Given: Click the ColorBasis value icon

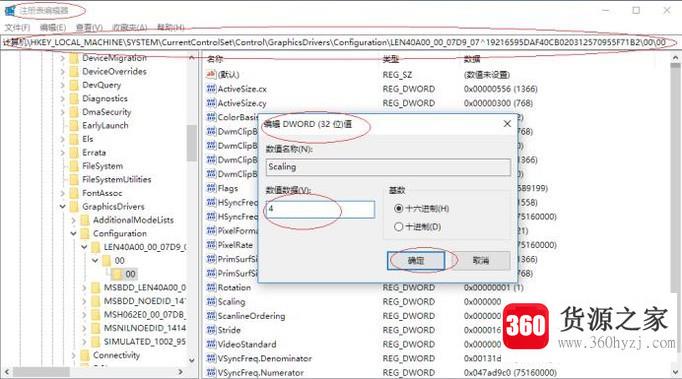Looking at the screenshot, I should click(x=211, y=117).
